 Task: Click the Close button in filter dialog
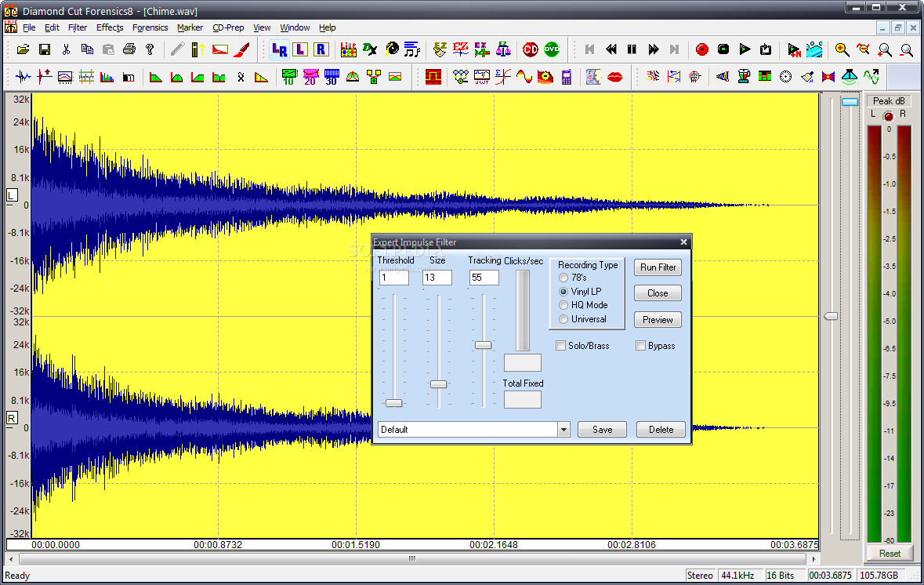point(658,293)
